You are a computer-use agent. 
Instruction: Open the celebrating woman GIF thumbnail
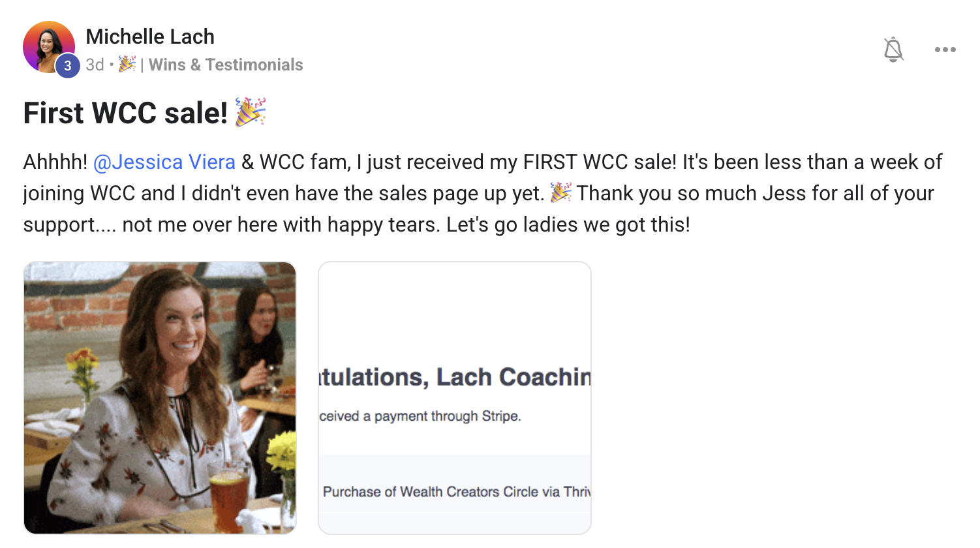(x=160, y=398)
